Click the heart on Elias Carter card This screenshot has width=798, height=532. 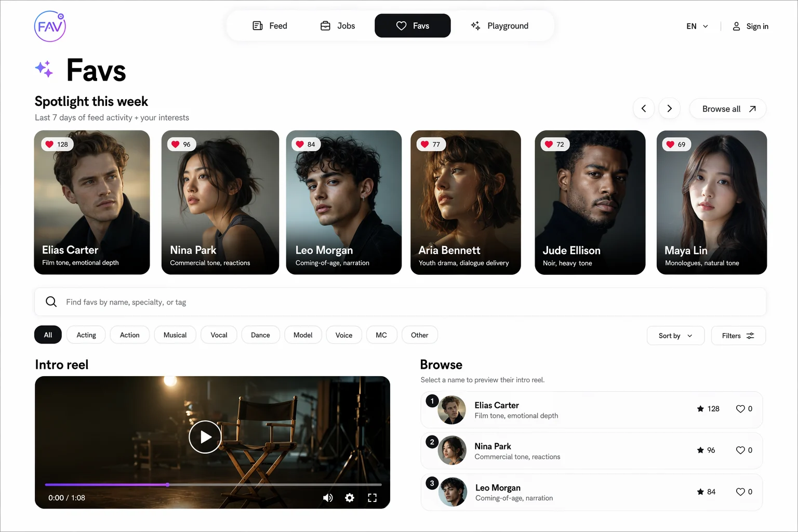(49, 144)
